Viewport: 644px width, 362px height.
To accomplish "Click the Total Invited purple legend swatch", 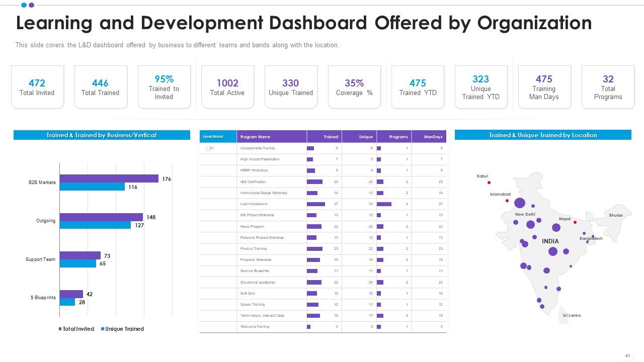I will 60,329.
